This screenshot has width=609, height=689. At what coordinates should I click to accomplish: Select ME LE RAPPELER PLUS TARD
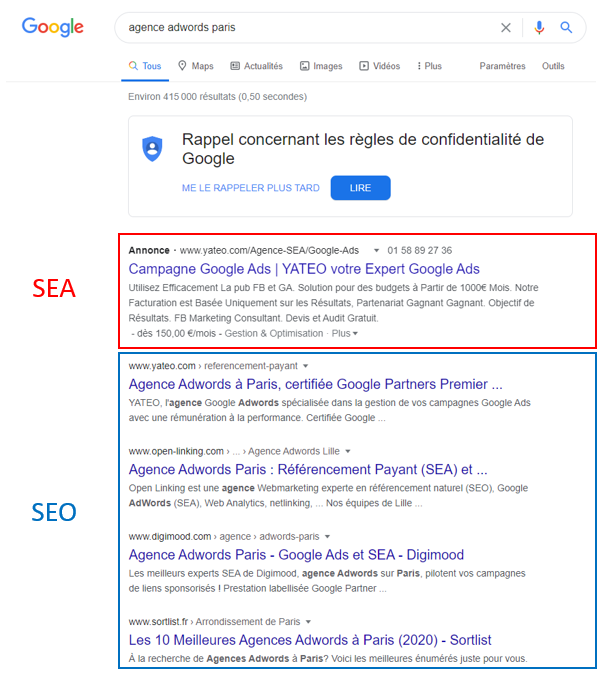250,188
